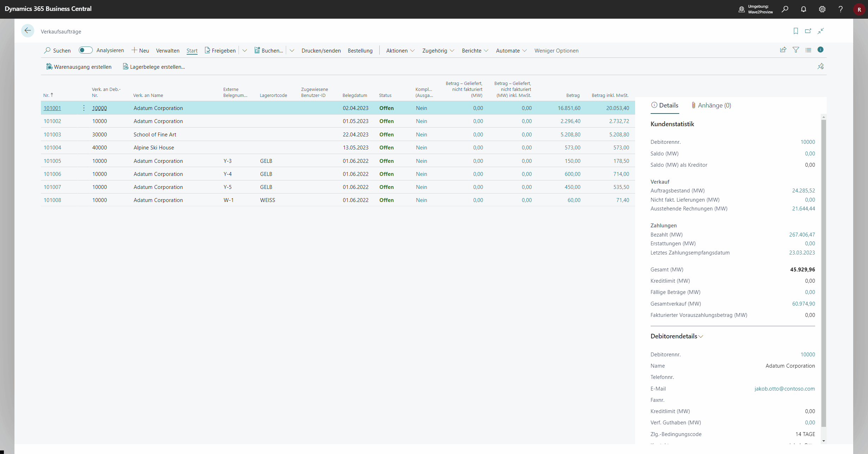This screenshot has width=868, height=454.
Task: Toggle the Analysieren switch
Action: 85,50
